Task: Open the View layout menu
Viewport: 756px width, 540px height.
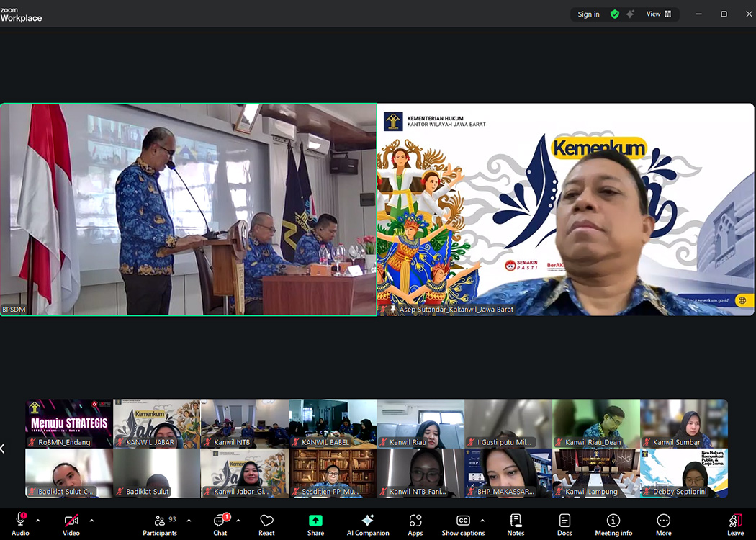Action: point(658,14)
